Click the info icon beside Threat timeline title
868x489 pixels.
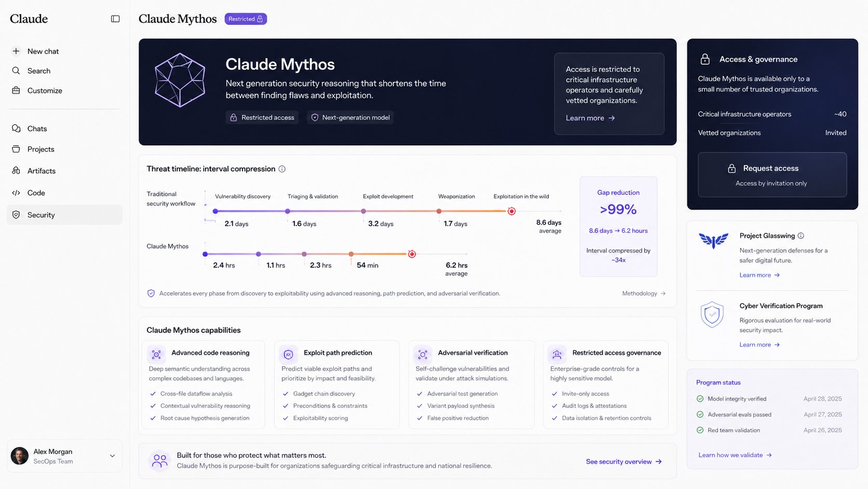(x=282, y=169)
